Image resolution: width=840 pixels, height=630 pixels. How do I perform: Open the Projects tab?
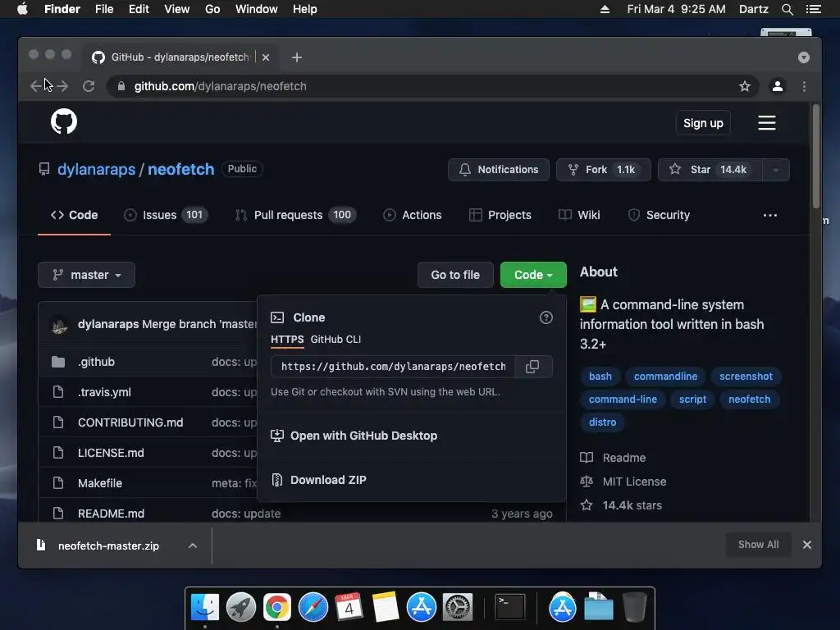click(500, 216)
